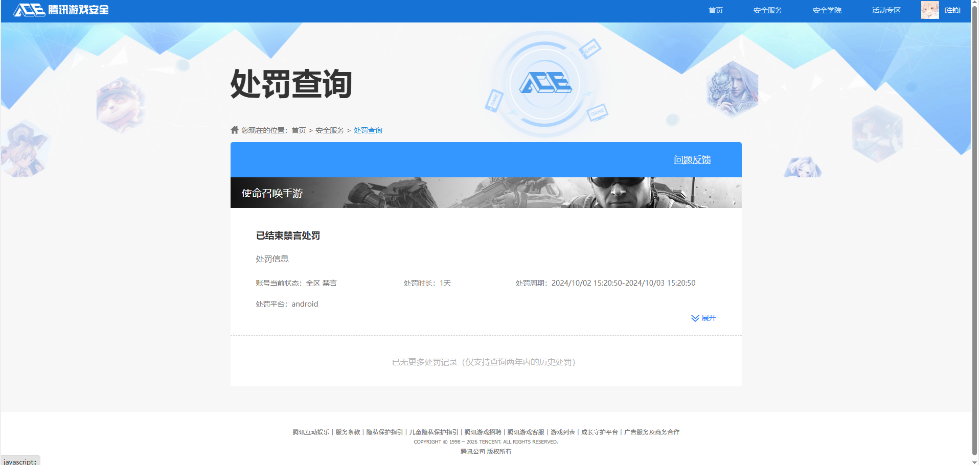Open 广告服务及商务合作 footer link
Image resolution: width=980 pixels, height=465 pixels.
pyautogui.click(x=652, y=432)
